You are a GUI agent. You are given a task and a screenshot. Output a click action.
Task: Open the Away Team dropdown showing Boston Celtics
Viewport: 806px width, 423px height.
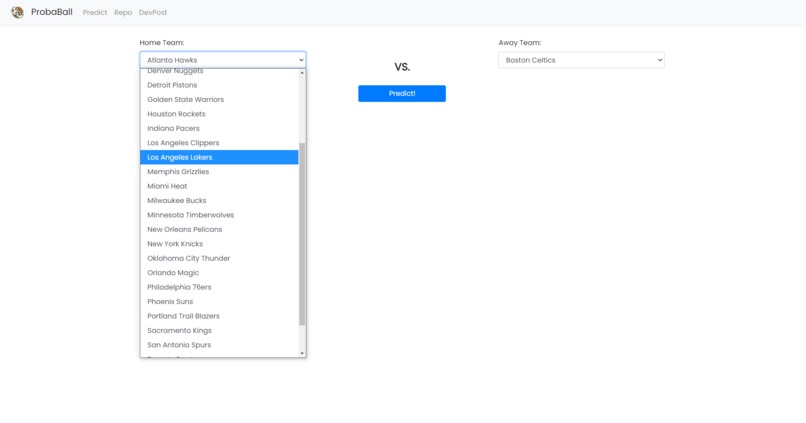581,60
